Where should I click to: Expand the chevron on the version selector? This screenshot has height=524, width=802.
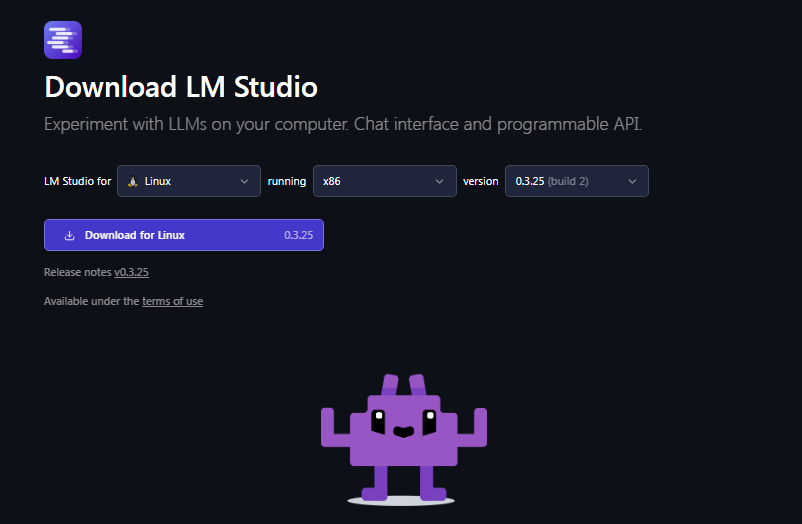click(x=632, y=181)
